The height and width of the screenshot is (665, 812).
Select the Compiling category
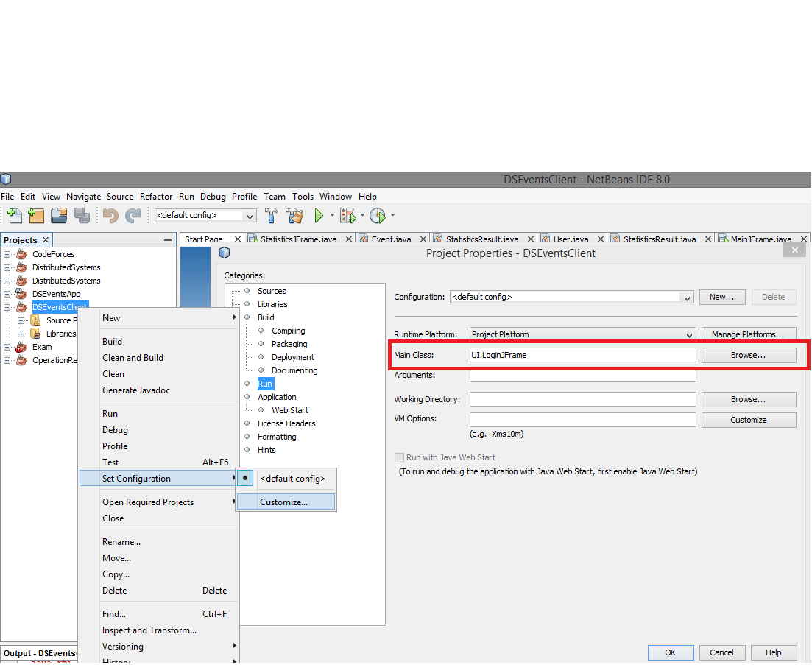(x=288, y=331)
